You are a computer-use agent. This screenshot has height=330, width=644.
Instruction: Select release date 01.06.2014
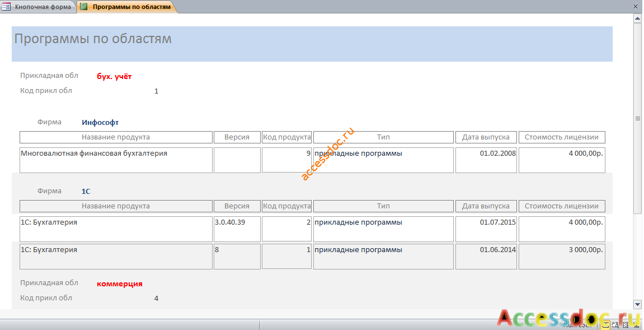point(486,257)
